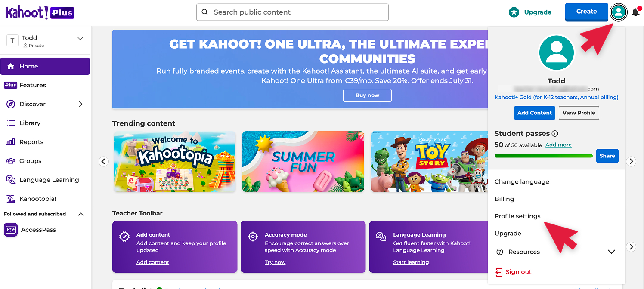This screenshot has width=644, height=289.
Task: Select Profile settings in account menu
Action: click(517, 216)
